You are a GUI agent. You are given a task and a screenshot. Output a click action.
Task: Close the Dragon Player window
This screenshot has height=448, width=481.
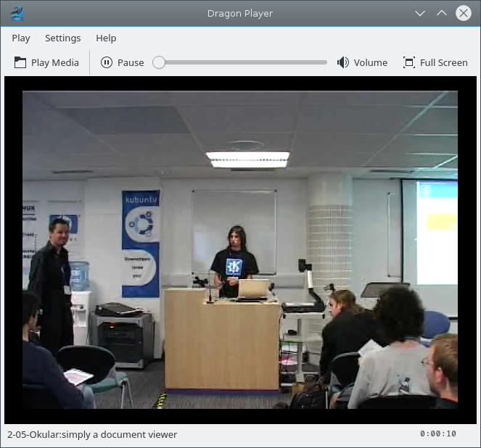[x=464, y=13]
